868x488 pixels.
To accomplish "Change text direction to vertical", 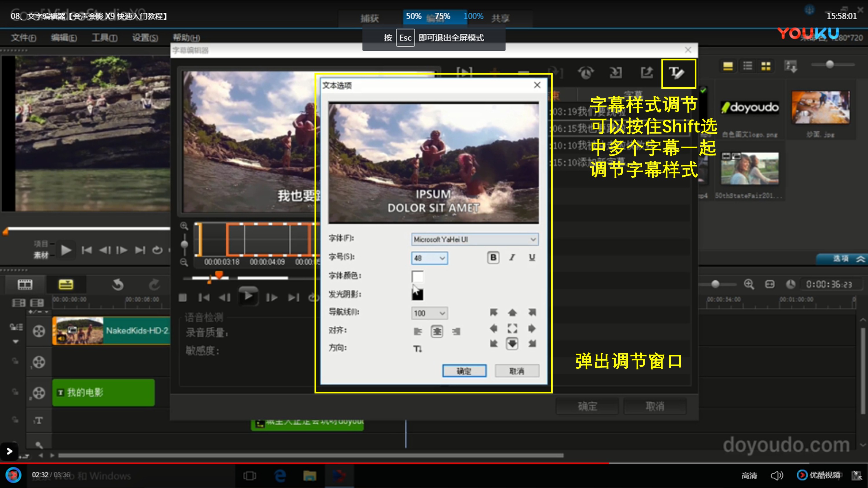I will [418, 349].
